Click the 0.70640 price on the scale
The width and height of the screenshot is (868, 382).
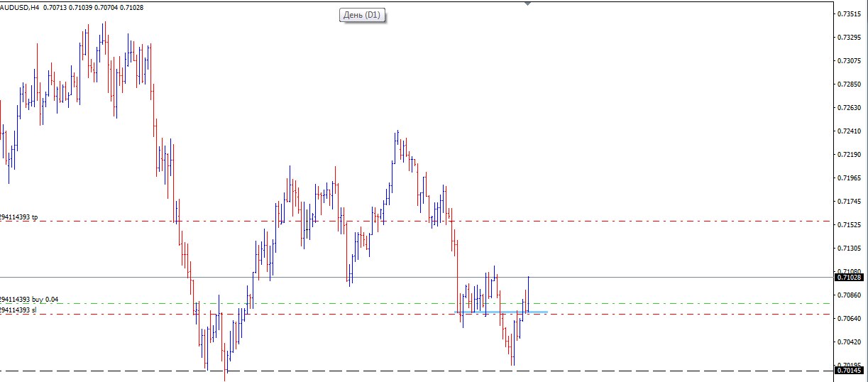(849, 319)
